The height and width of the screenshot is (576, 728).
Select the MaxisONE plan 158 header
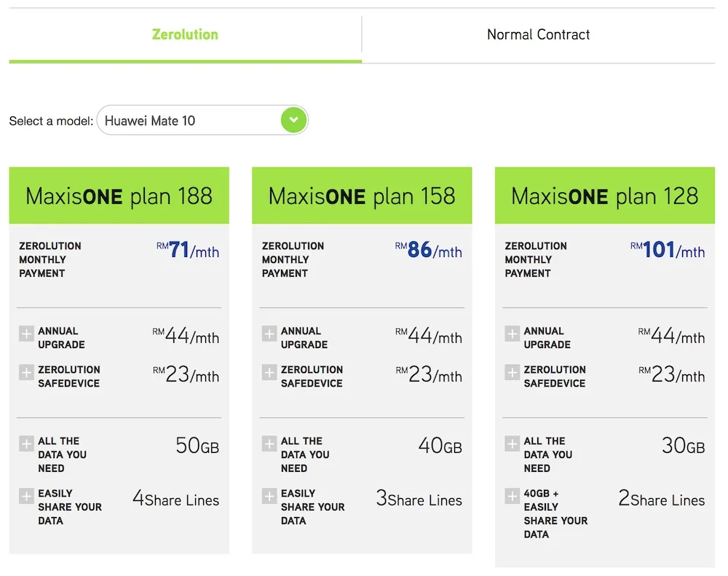click(x=362, y=196)
